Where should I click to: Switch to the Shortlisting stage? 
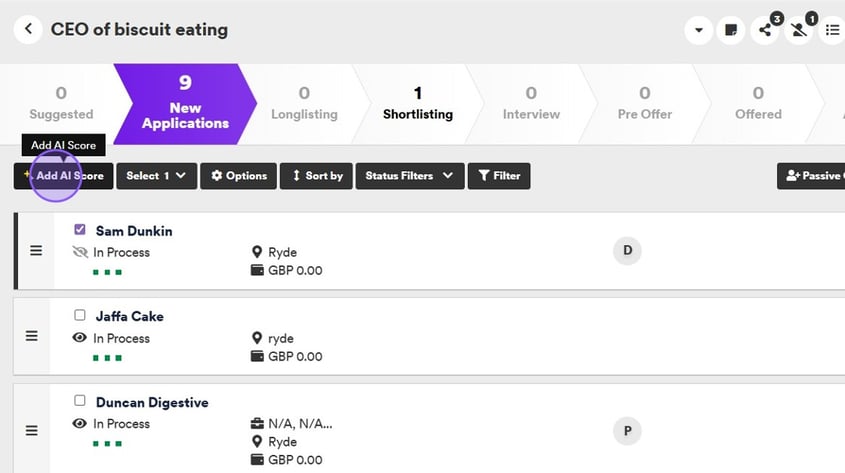[417, 104]
